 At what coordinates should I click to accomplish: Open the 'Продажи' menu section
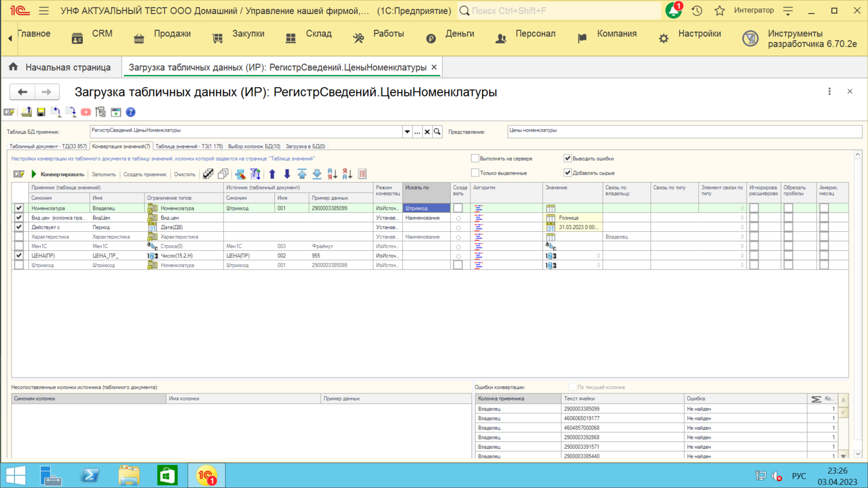[172, 34]
